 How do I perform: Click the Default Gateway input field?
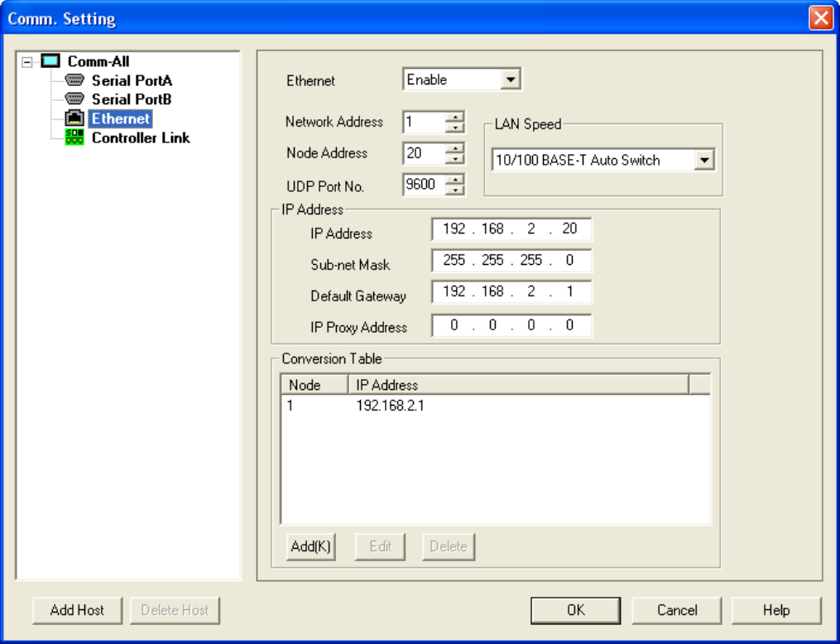pos(511,292)
